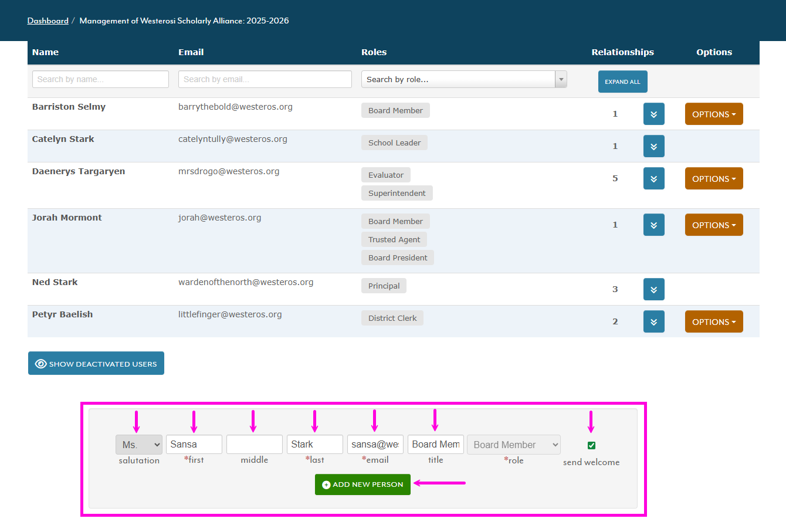Click email wardenofthenorth@westeros.org

click(246, 282)
